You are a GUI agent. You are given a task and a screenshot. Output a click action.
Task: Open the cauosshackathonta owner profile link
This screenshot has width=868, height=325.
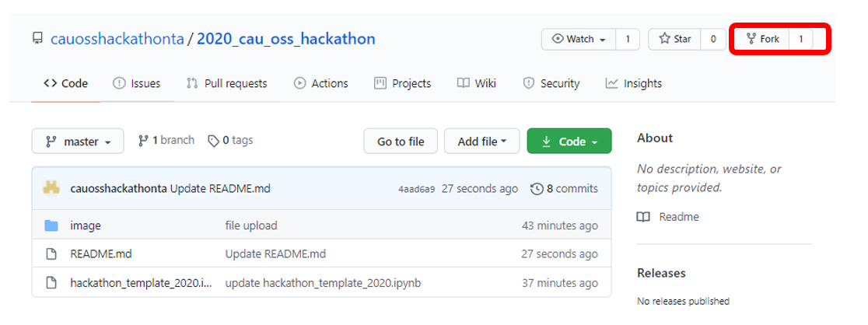point(117,39)
